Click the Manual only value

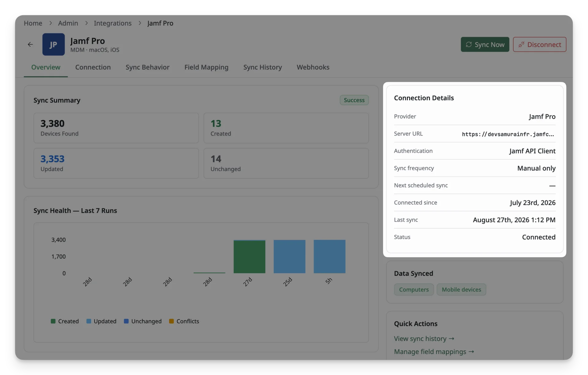(x=536, y=168)
